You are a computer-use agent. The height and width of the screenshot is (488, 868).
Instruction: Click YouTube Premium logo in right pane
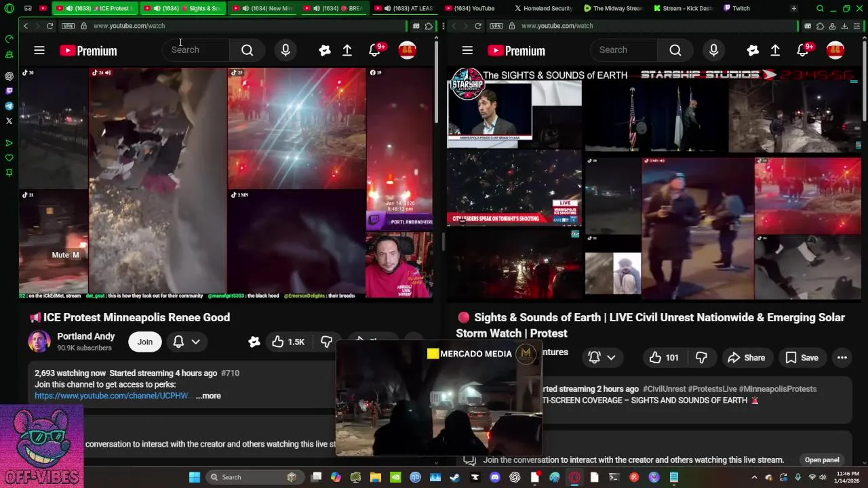516,51
